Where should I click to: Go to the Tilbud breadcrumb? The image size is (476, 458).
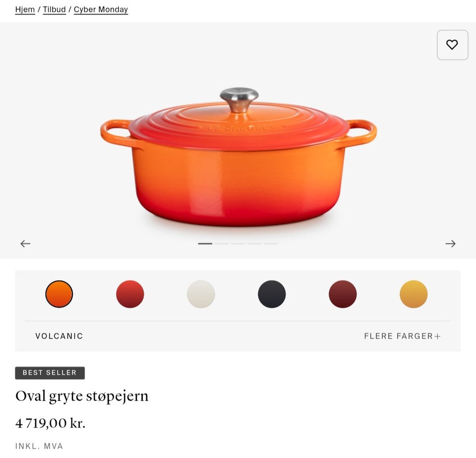click(55, 9)
